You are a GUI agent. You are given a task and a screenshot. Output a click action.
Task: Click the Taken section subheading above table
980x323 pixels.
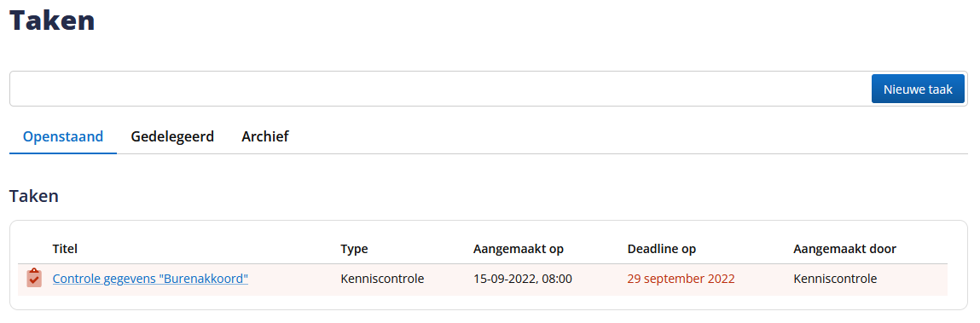click(x=34, y=196)
